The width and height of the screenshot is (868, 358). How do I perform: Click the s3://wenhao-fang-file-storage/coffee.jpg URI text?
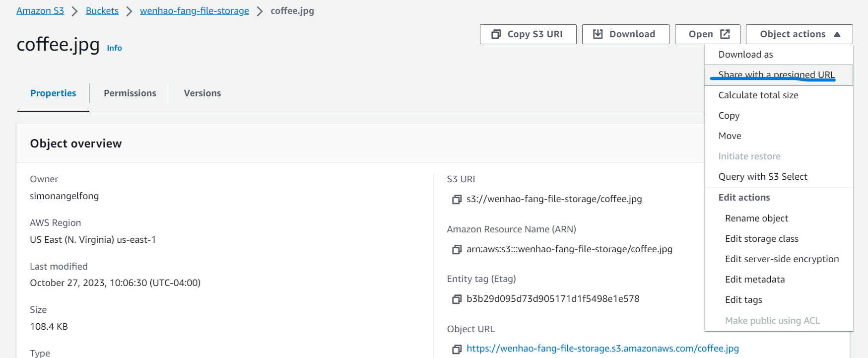(x=554, y=199)
